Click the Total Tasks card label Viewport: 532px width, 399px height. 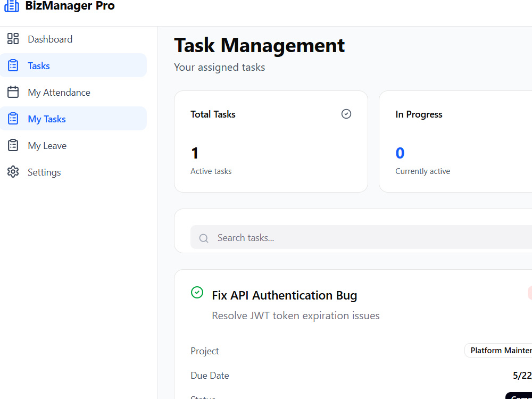pyautogui.click(x=213, y=114)
